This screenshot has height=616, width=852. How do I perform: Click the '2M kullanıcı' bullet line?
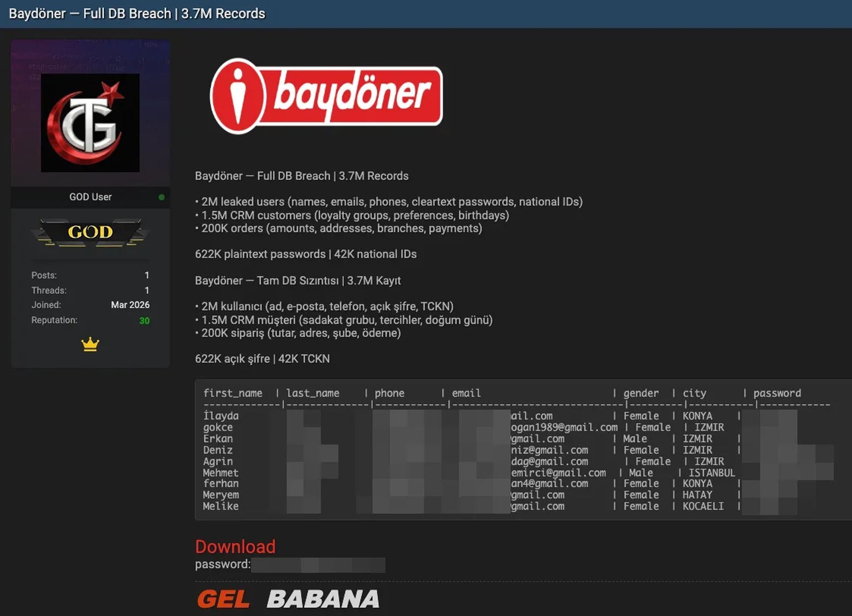[324, 306]
